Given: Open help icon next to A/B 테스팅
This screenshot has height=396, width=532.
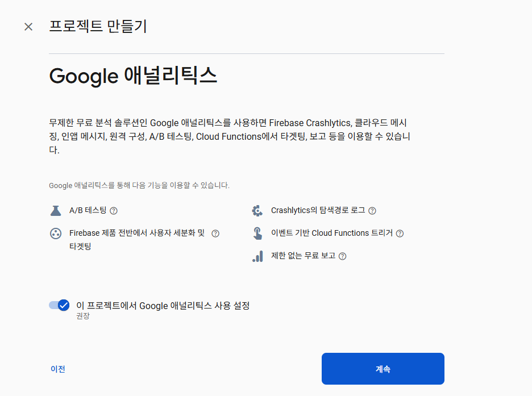Looking at the screenshot, I should (114, 211).
